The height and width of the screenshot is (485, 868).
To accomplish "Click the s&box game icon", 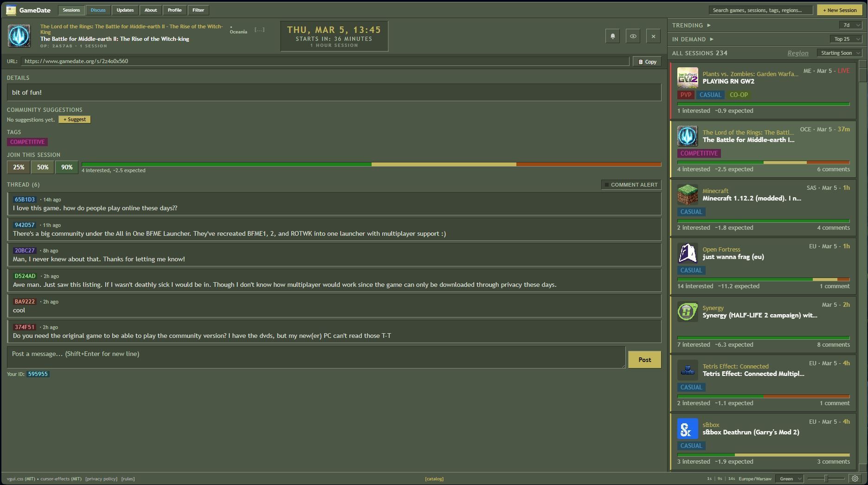I will (687, 429).
